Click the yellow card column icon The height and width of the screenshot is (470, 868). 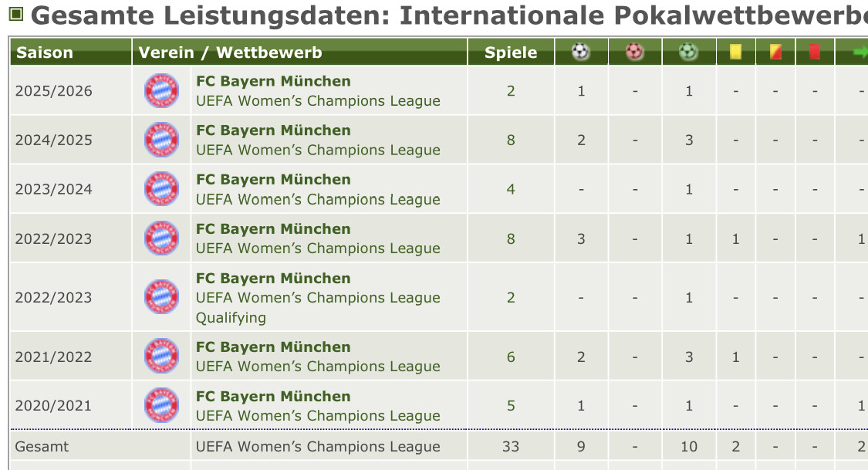pos(735,52)
